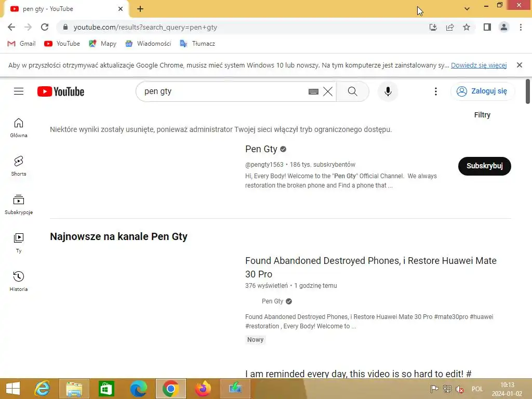Close the 'pen gty - YouTube' tab
Viewport: 532px width, 399px height.
(x=121, y=9)
